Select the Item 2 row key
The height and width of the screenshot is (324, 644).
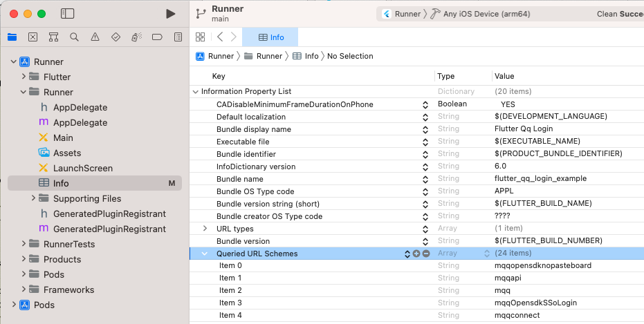tap(230, 290)
